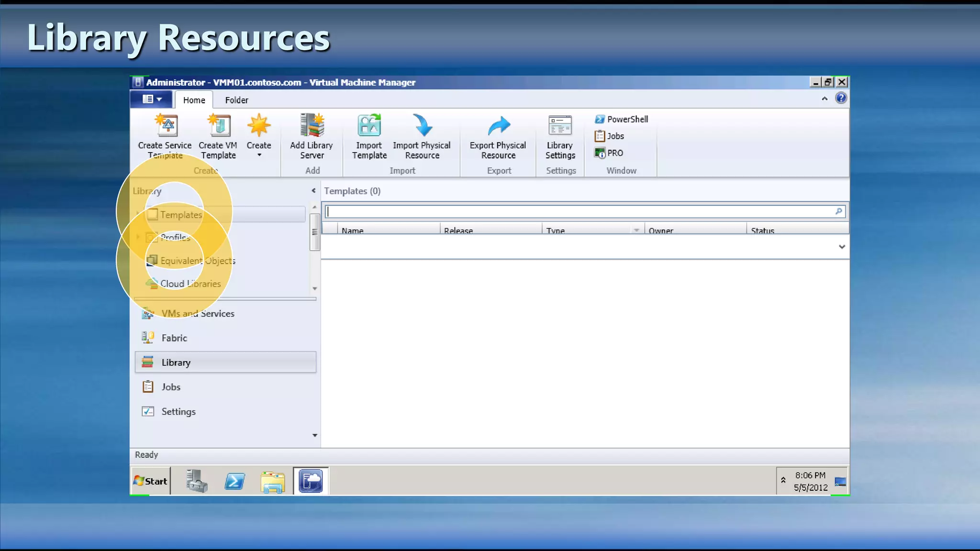Click the library tree scrollbar thumb
The height and width of the screenshot is (551, 980).
[314, 232]
